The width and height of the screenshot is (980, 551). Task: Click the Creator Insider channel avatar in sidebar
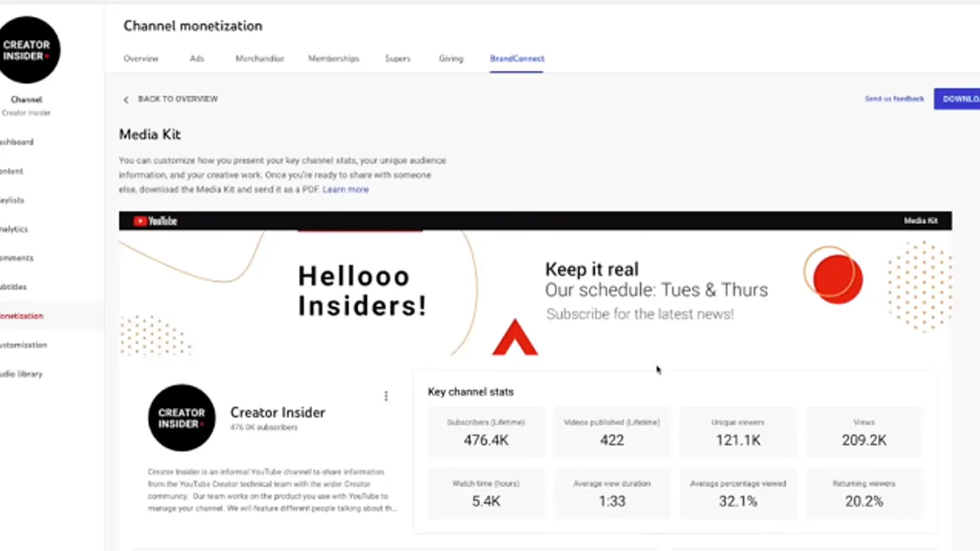tap(28, 50)
